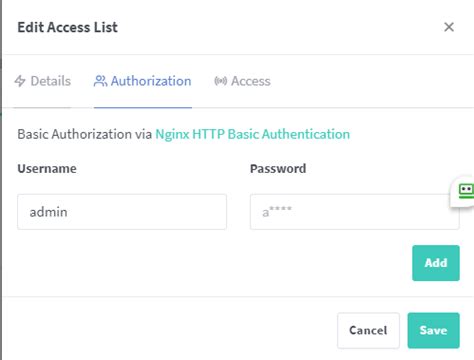The height and width of the screenshot is (360, 474).
Task: Click the Add button
Action: [436, 263]
